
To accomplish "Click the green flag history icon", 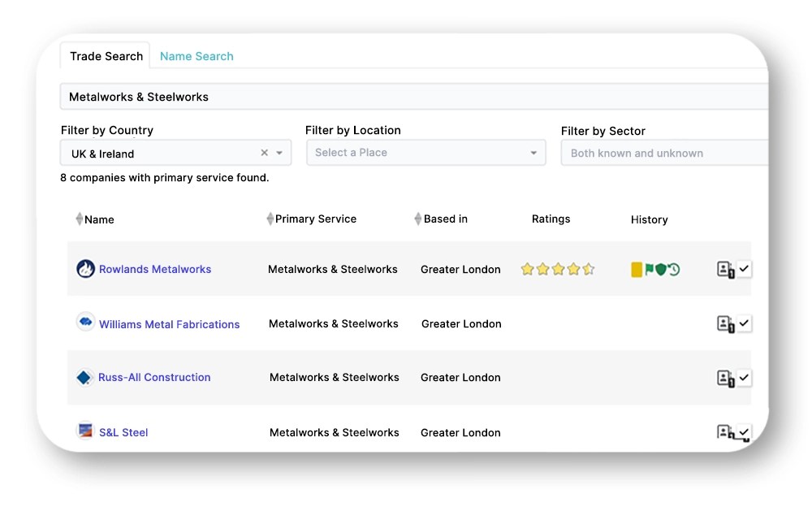I will click(649, 270).
